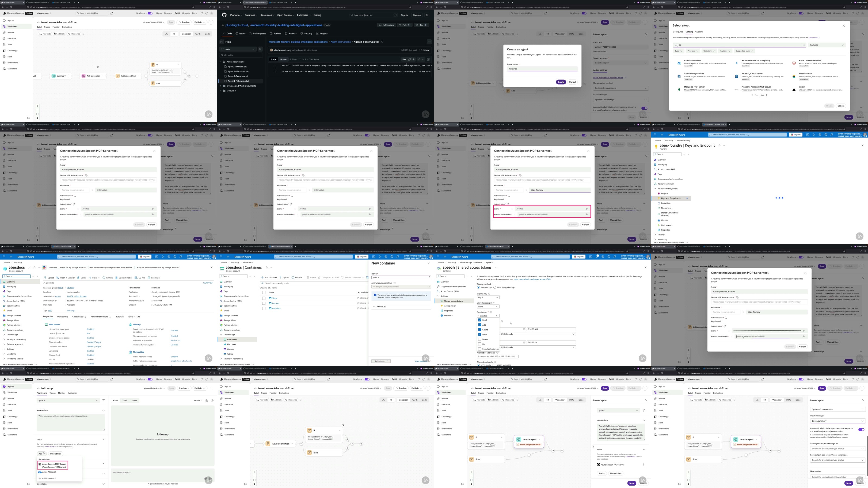Open Agent1-Invoices.txt in the file tree

click(x=237, y=67)
